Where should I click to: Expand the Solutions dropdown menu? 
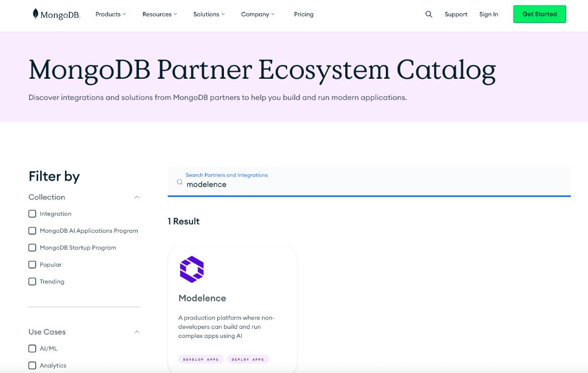click(x=209, y=14)
